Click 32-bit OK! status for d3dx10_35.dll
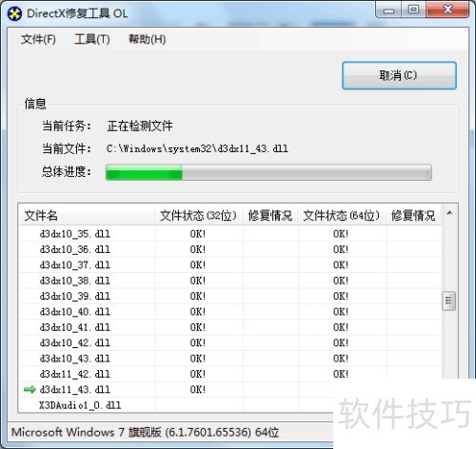Screen dimensions: 476x449 pos(198,234)
